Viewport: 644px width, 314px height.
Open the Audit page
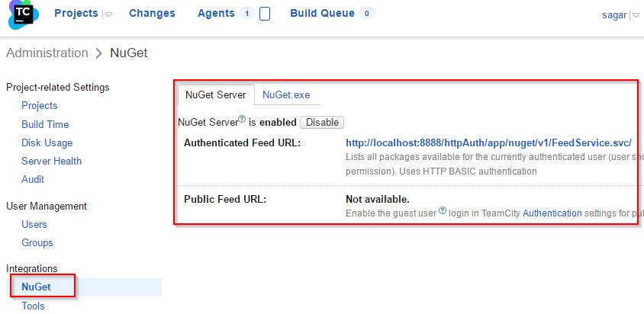point(33,179)
